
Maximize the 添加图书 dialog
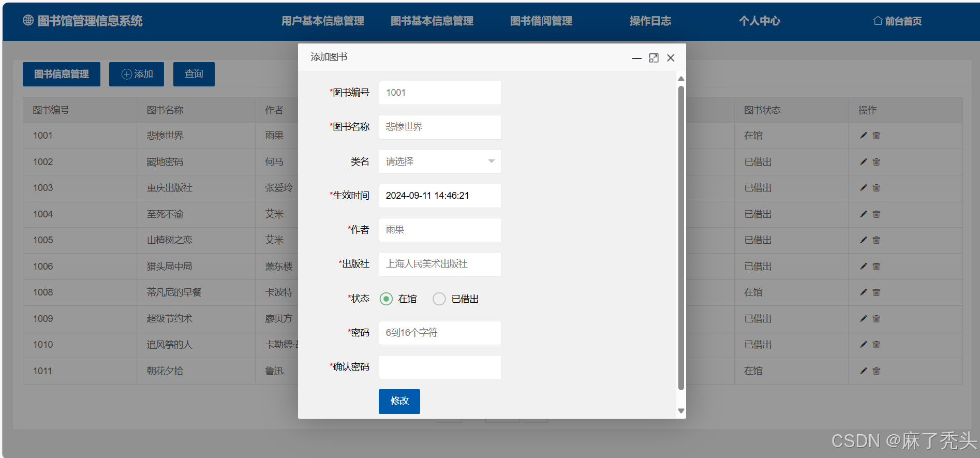654,58
